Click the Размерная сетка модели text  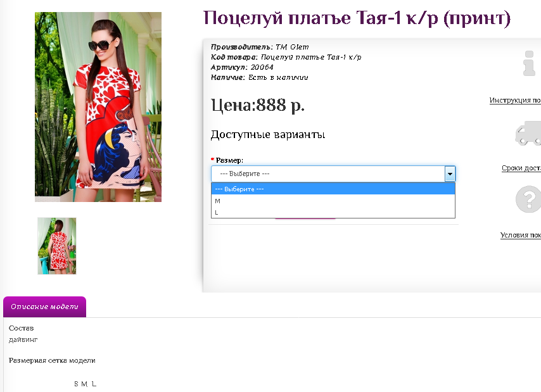pos(52,360)
